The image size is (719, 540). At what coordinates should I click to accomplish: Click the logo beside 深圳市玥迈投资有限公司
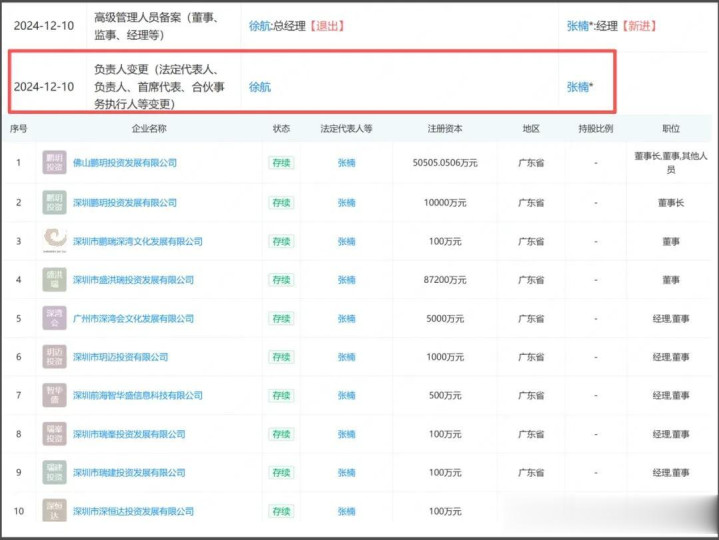54,357
